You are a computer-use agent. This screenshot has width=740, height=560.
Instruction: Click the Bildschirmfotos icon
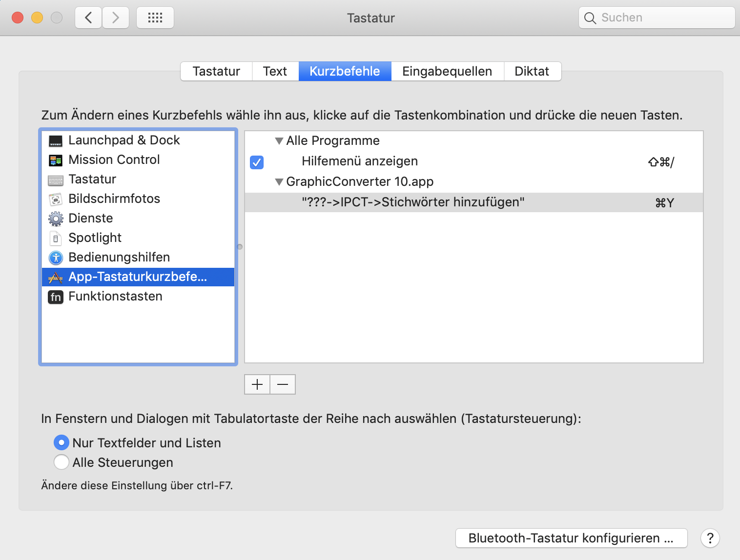56,200
